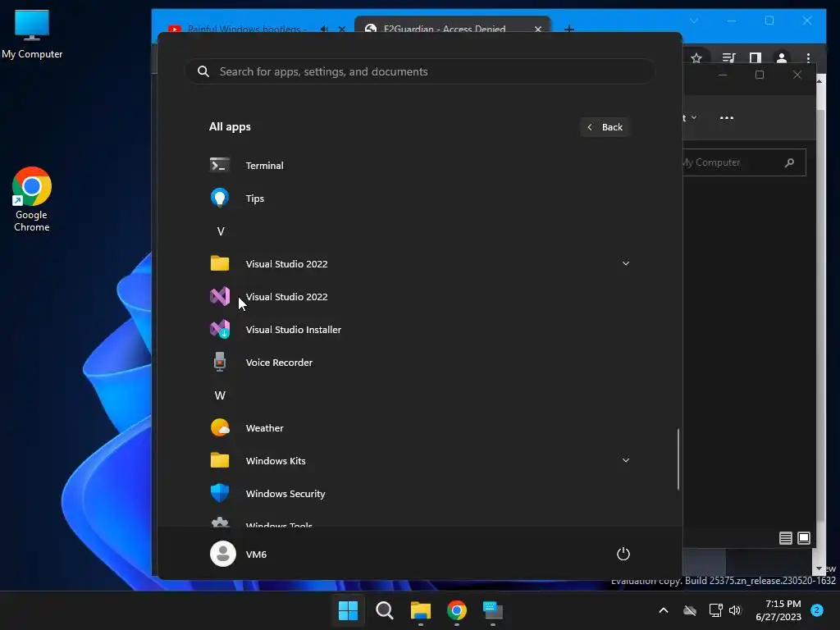Open Chrome media control icon

pyautogui.click(x=728, y=58)
